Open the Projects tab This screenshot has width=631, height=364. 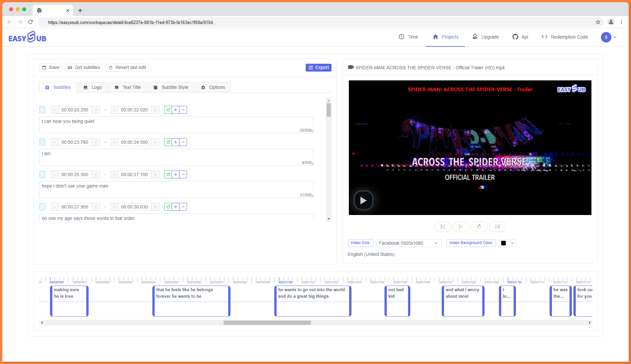click(445, 37)
